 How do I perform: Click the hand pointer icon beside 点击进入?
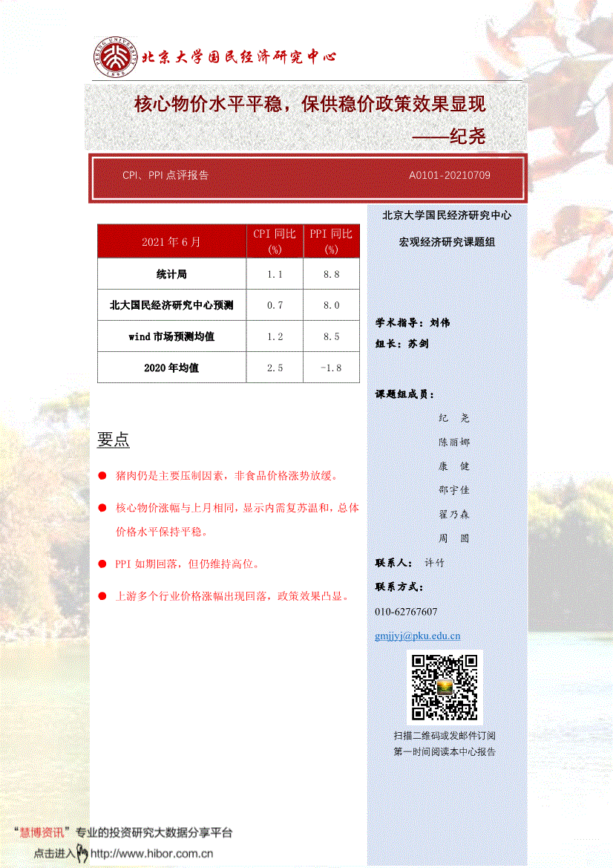pyautogui.click(x=82, y=853)
